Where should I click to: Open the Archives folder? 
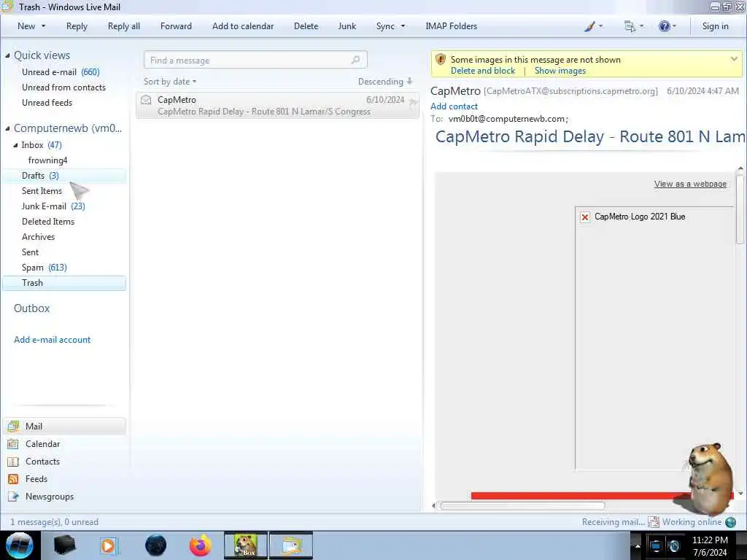(38, 237)
